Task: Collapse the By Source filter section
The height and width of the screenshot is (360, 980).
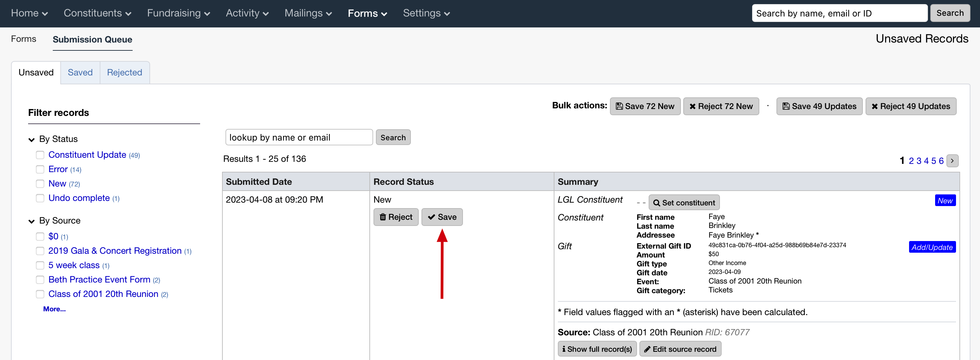Action: coord(32,221)
